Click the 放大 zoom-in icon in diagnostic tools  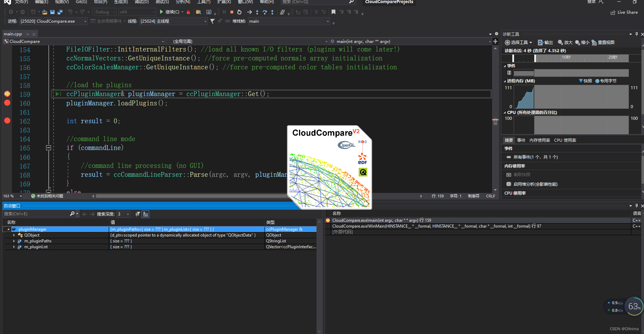click(x=564, y=42)
